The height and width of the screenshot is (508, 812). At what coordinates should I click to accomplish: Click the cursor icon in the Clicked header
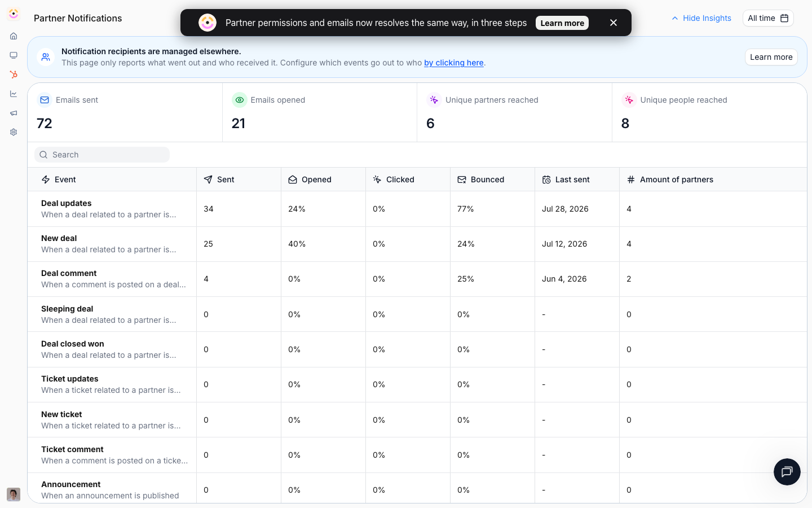377,179
